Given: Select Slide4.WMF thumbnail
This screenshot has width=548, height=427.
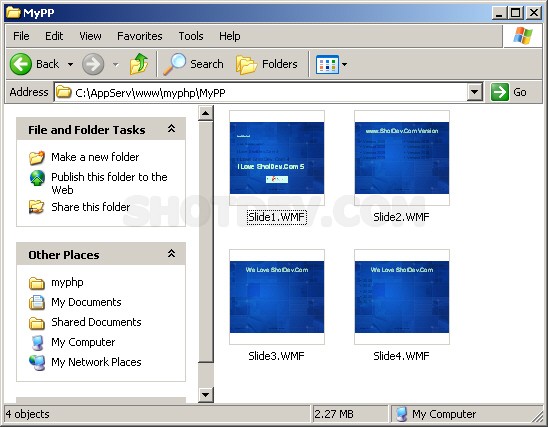Looking at the screenshot, I should 402,297.
